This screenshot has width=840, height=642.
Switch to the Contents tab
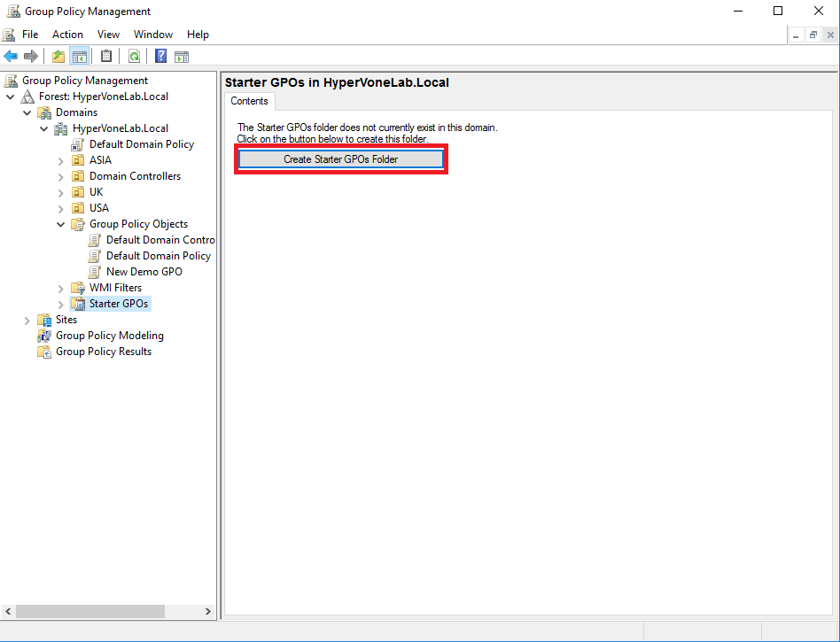249,100
